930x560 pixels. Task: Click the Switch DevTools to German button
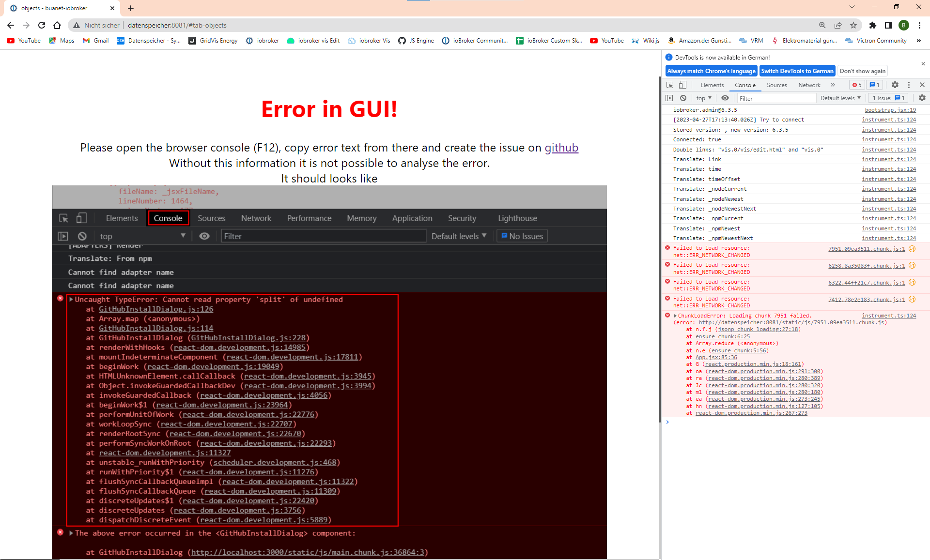pos(797,71)
